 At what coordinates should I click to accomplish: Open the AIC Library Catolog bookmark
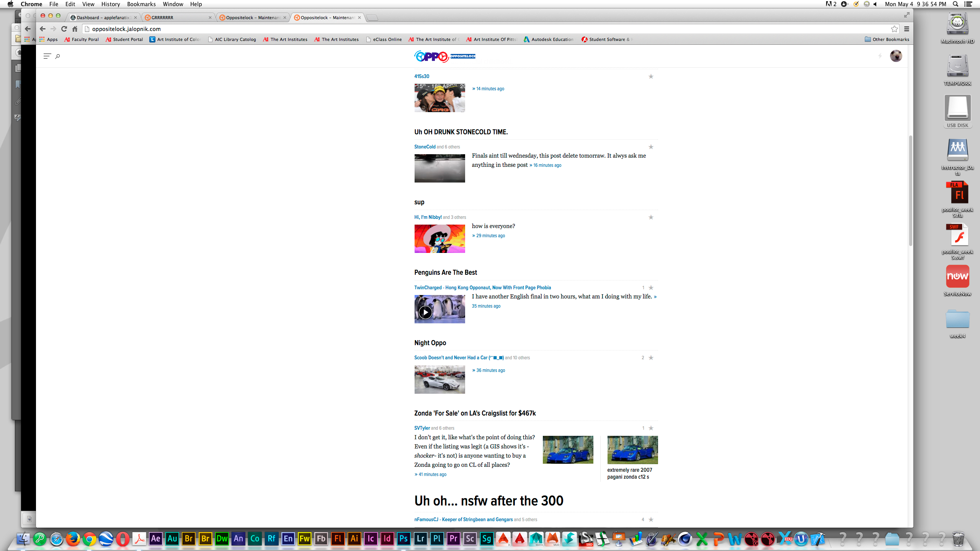[232, 39]
